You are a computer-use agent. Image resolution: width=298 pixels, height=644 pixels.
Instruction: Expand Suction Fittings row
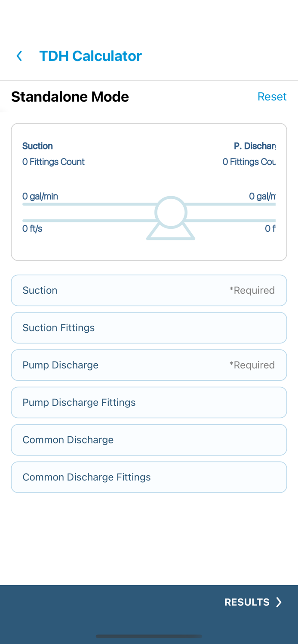(x=149, y=328)
